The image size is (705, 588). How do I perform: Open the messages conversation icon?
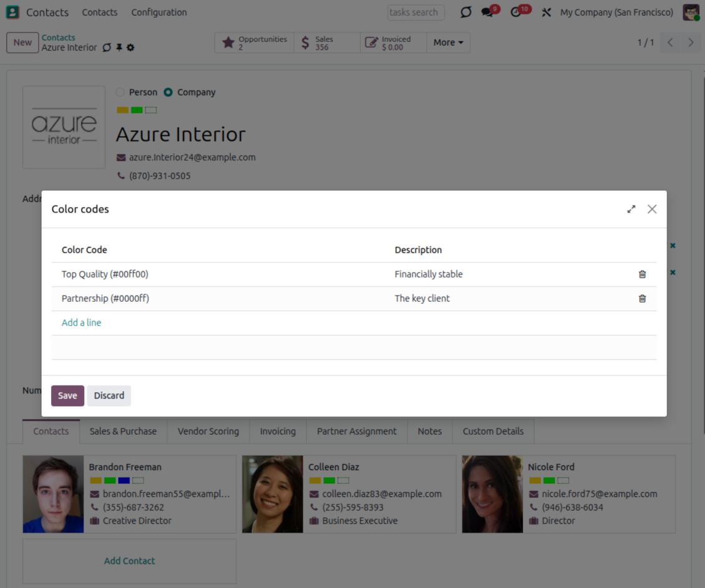pos(487,12)
